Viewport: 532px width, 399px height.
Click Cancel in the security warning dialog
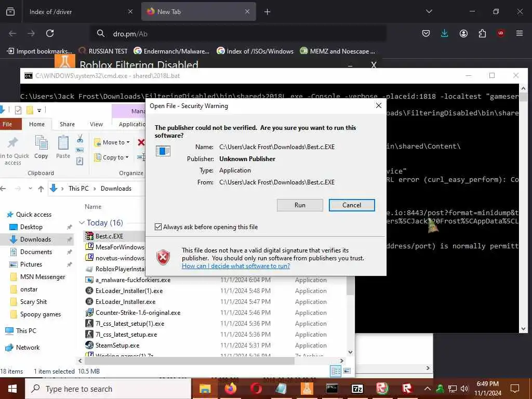[352, 205]
